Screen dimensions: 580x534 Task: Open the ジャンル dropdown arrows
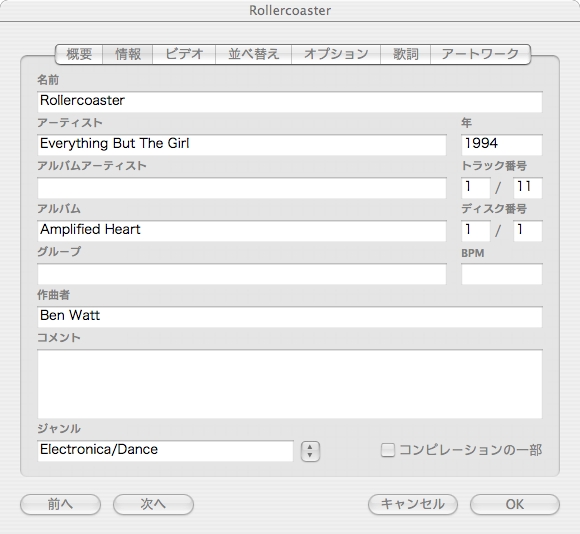310,451
